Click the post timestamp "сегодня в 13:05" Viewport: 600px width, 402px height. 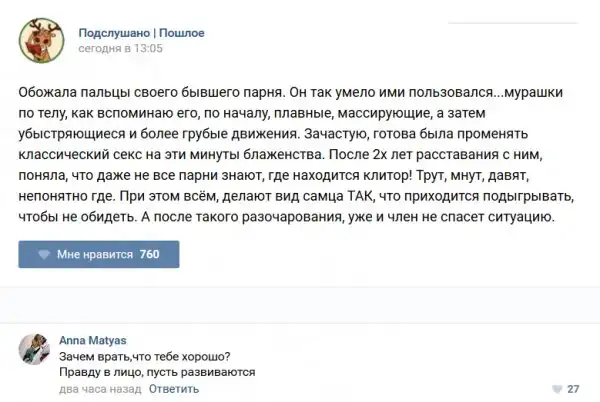point(120,48)
